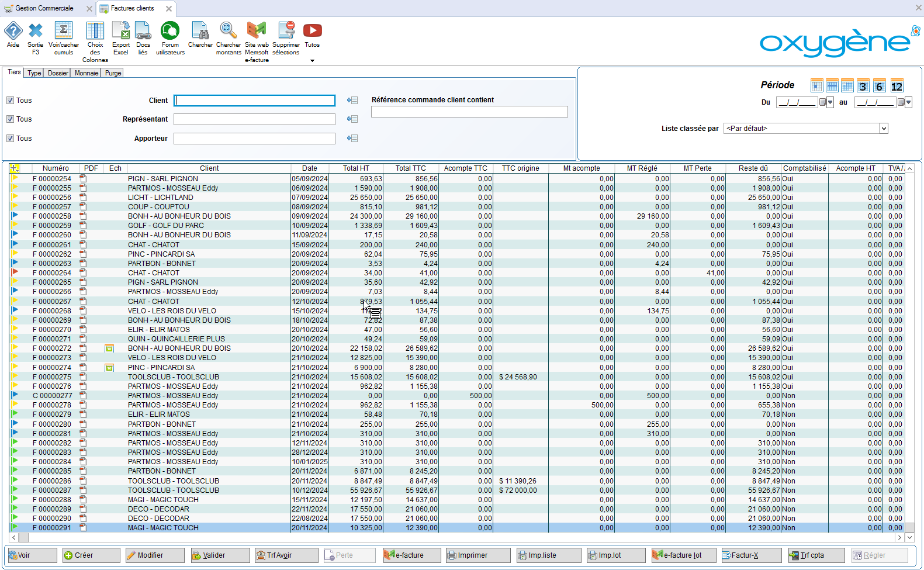Open PDF icon for invoice F 00000254
924x570 pixels.
(x=83, y=179)
